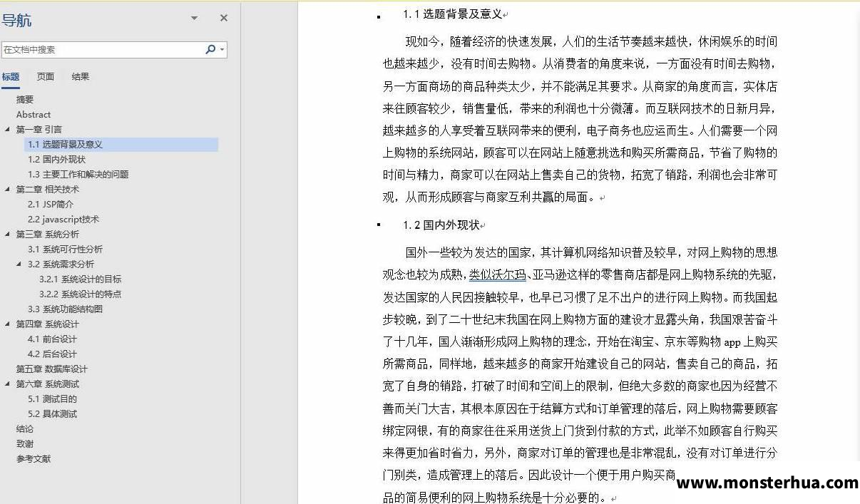Select heading 第五章 数据库设计
The image size is (860, 504).
52,369
